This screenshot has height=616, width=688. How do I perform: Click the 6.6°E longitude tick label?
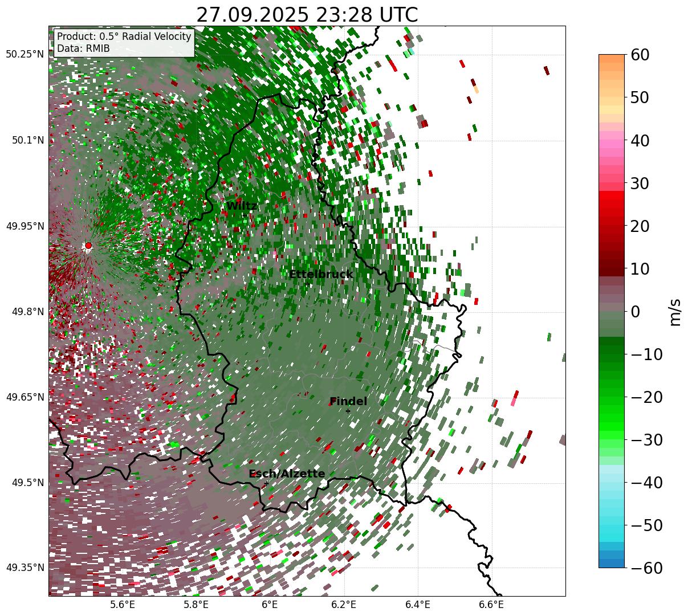(491, 605)
